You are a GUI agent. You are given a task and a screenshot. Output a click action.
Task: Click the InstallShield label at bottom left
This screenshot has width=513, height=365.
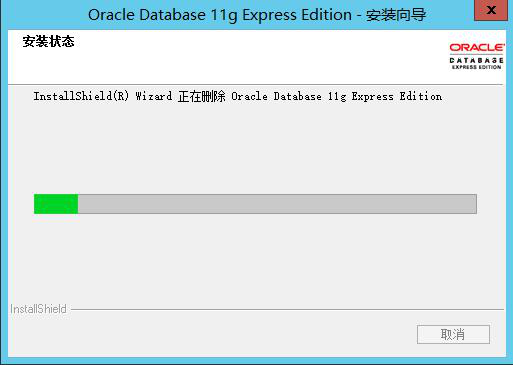38,309
